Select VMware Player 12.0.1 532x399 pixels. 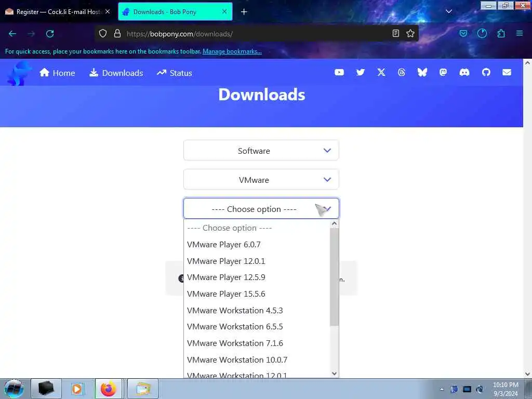[x=257, y=261]
